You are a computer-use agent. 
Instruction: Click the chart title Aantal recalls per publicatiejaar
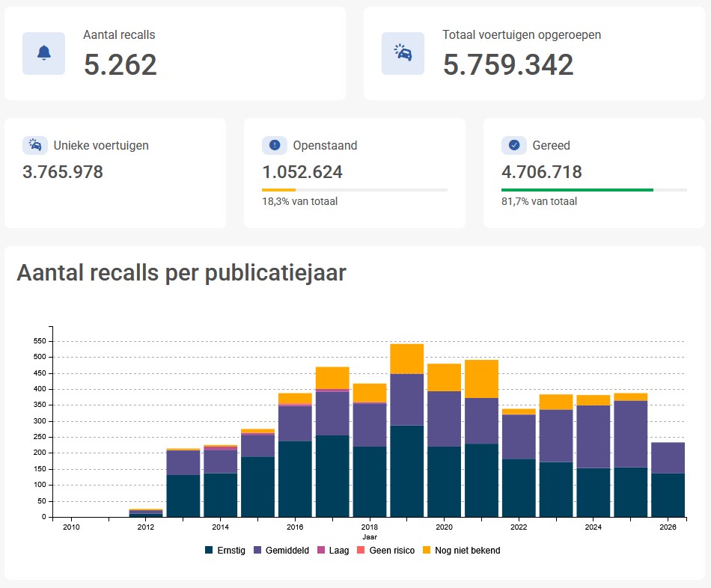coord(181,273)
